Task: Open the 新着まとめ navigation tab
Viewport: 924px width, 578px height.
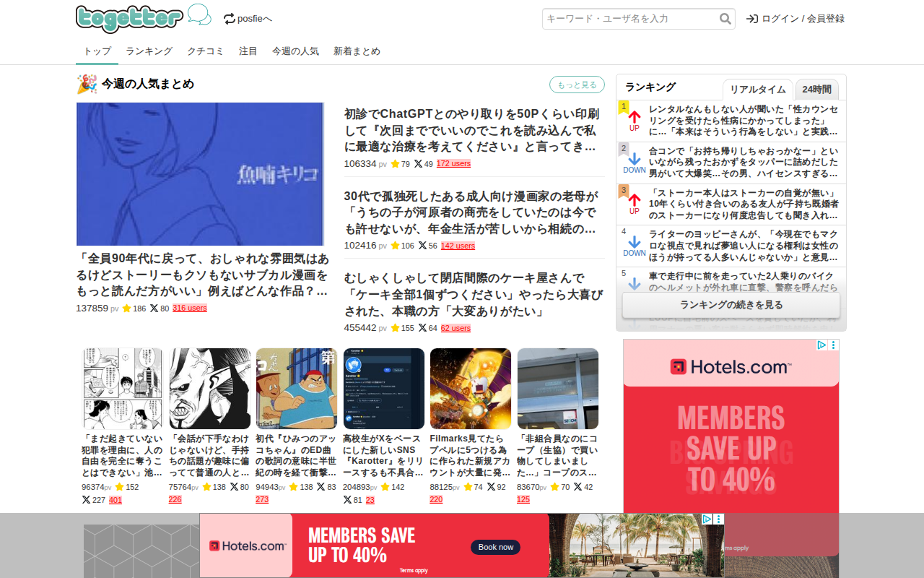Action: 357,51
